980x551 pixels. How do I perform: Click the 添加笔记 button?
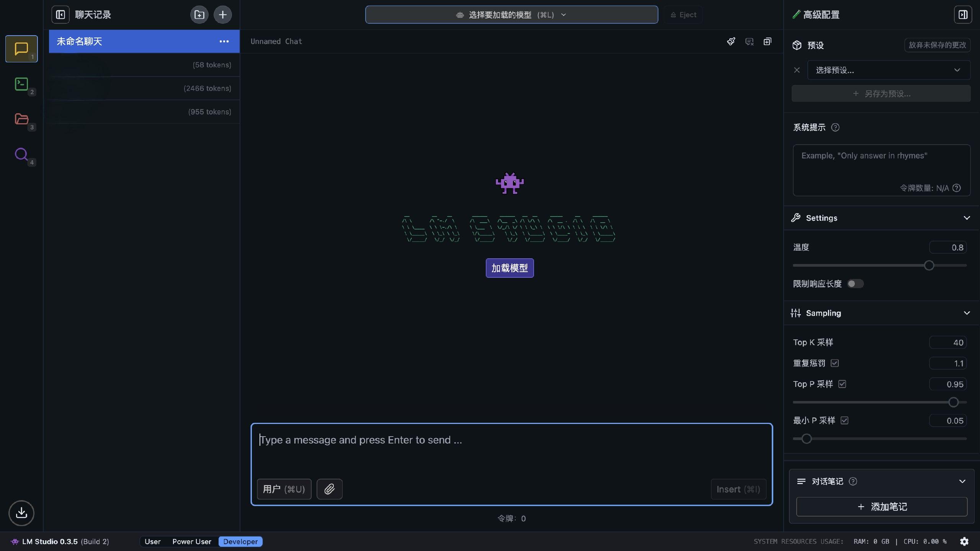point(882,507)
